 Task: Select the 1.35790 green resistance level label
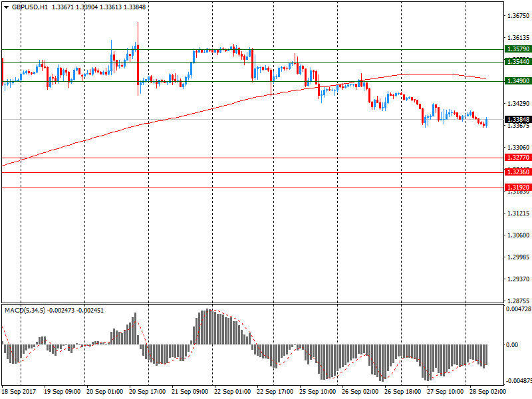click(518, 49)
